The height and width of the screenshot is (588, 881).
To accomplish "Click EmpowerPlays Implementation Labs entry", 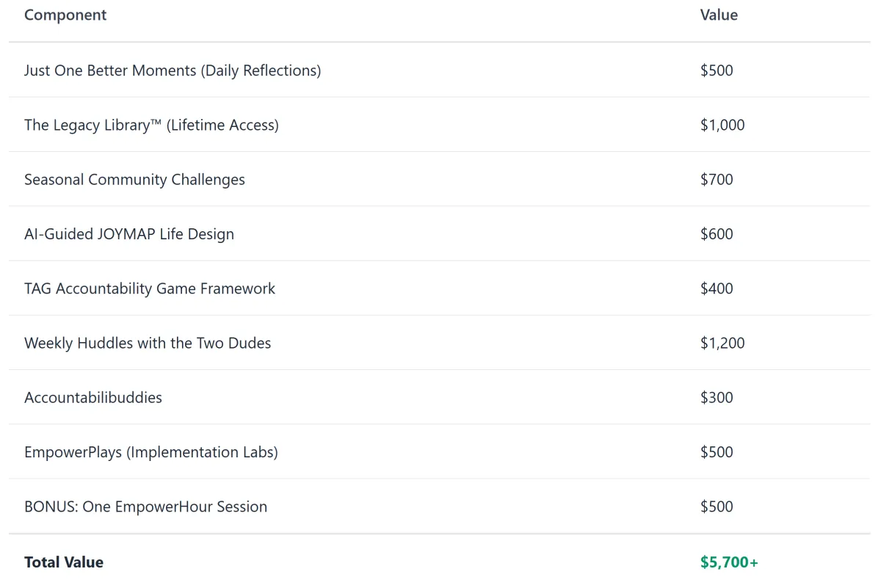I will point(151,452).
